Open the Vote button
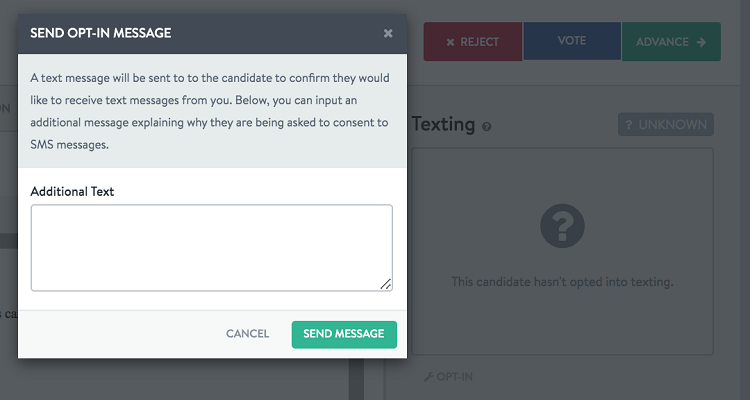 pyautogui.click(x=572, y=41)
